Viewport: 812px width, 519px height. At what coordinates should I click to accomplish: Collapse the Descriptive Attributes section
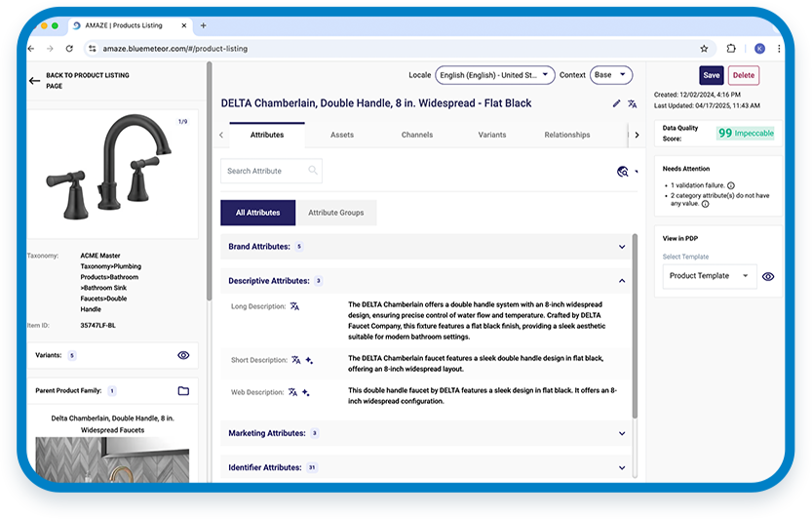(622, 281)
